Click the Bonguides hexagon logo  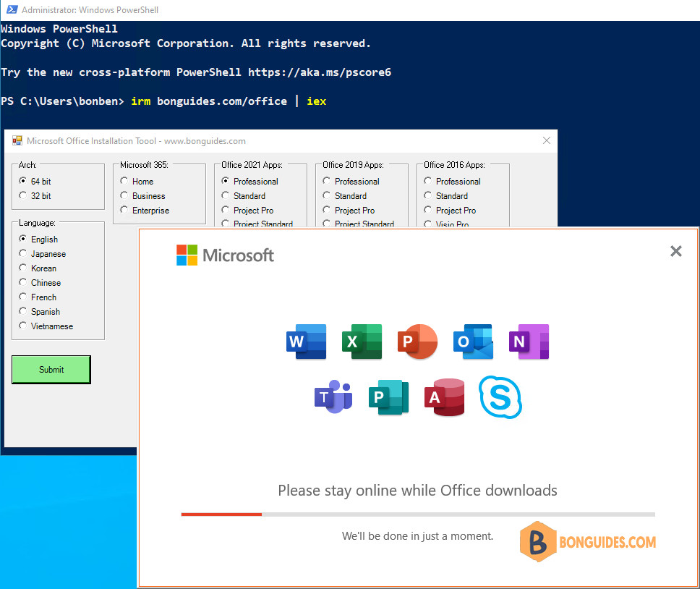pyautogui.click(x=538, y=542)
